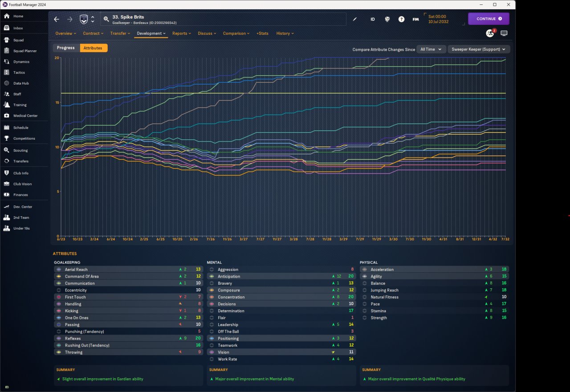570x392 pixels.
Task: Open the All Time comparison dropdown
Action: tap(431, 49)
